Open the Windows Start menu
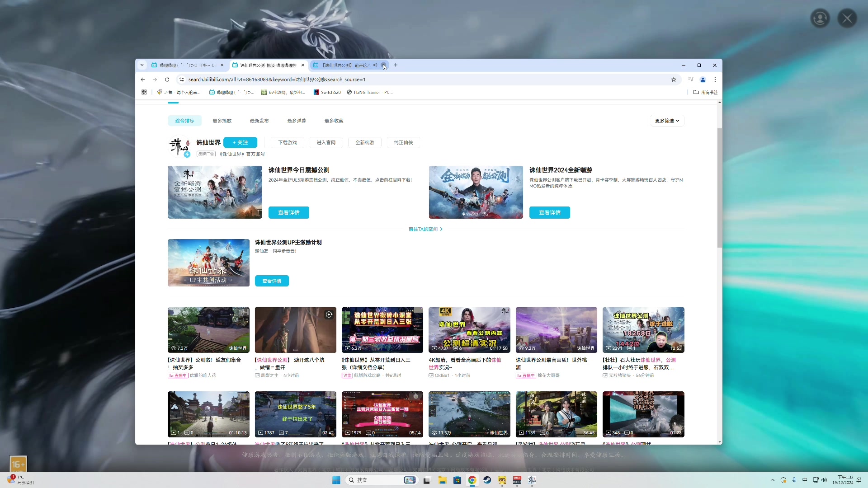The image size is (868, 488). (336, 480)
